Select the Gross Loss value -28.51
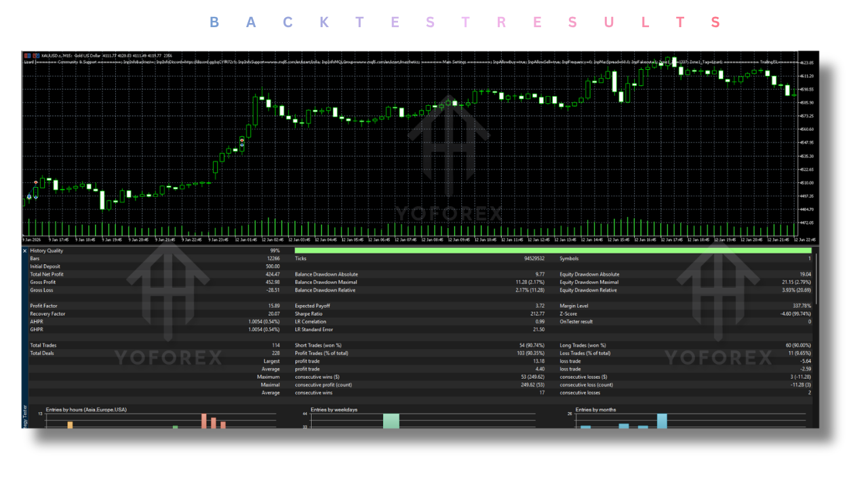The height and width of the screenshot is (488, 868). click(x=273, y=290)
